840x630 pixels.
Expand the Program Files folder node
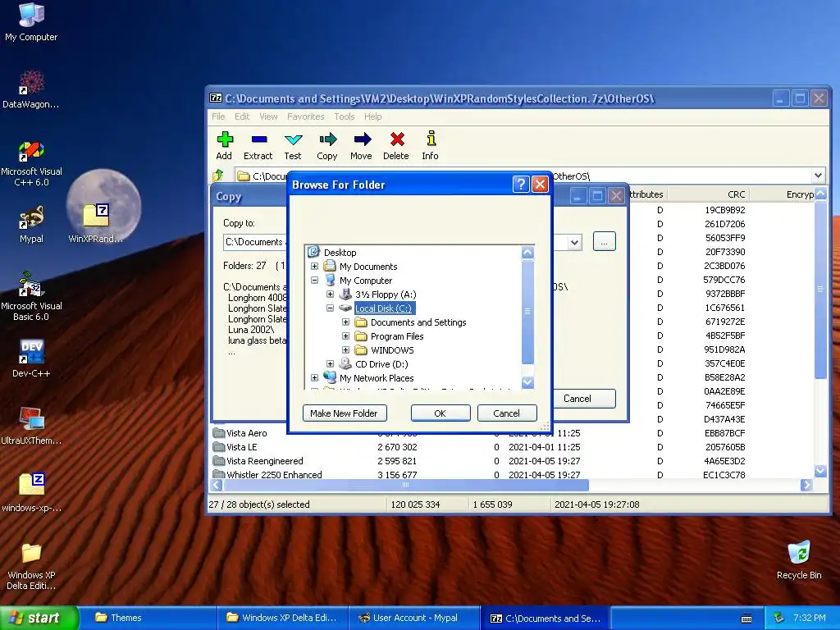[345, 336]
